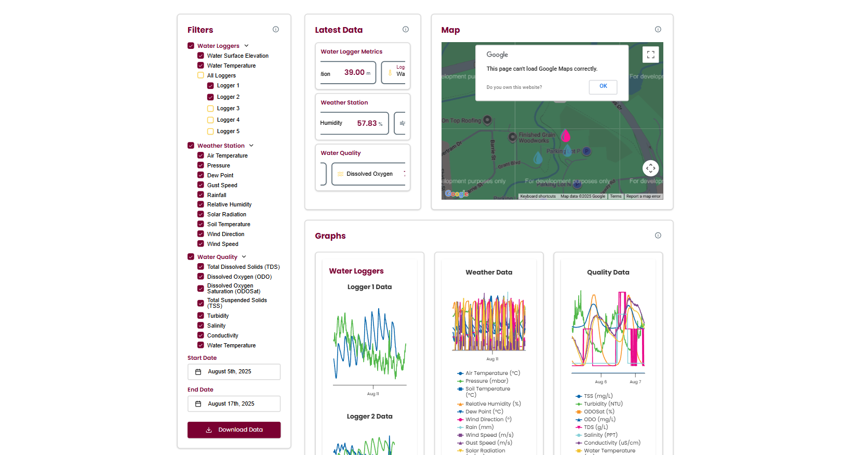This screenshot has width=868, height=455.
Task: Select the Humidity 57.83 % metric card
Action: (354, 123)
